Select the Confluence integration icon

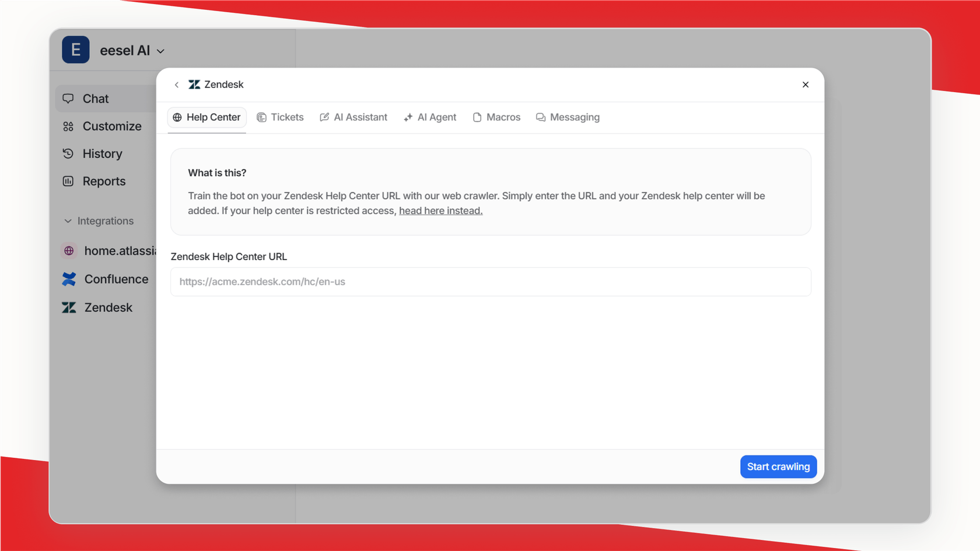(x=69, y=279)
